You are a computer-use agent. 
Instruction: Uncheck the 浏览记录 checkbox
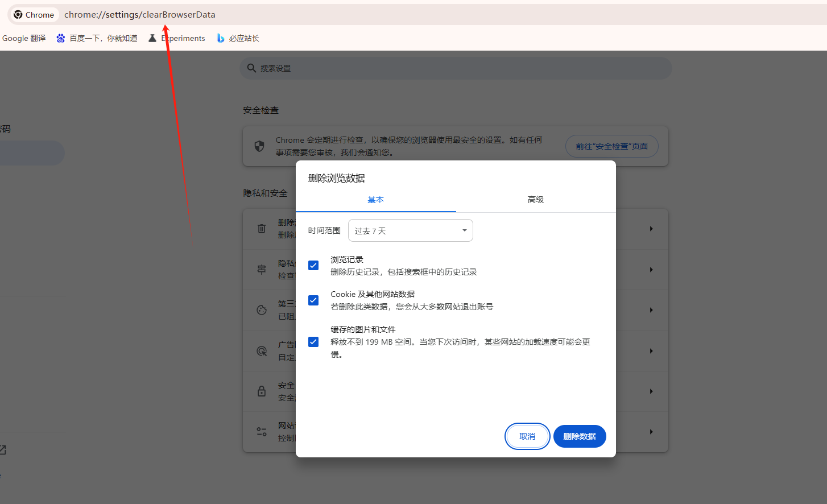[x=313, y=266]
